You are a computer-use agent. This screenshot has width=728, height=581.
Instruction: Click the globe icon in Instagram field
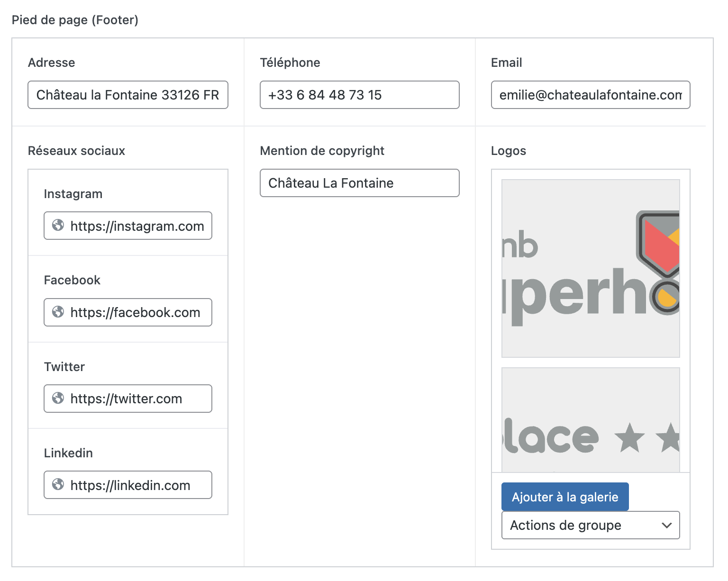click(x=58, y=226)
